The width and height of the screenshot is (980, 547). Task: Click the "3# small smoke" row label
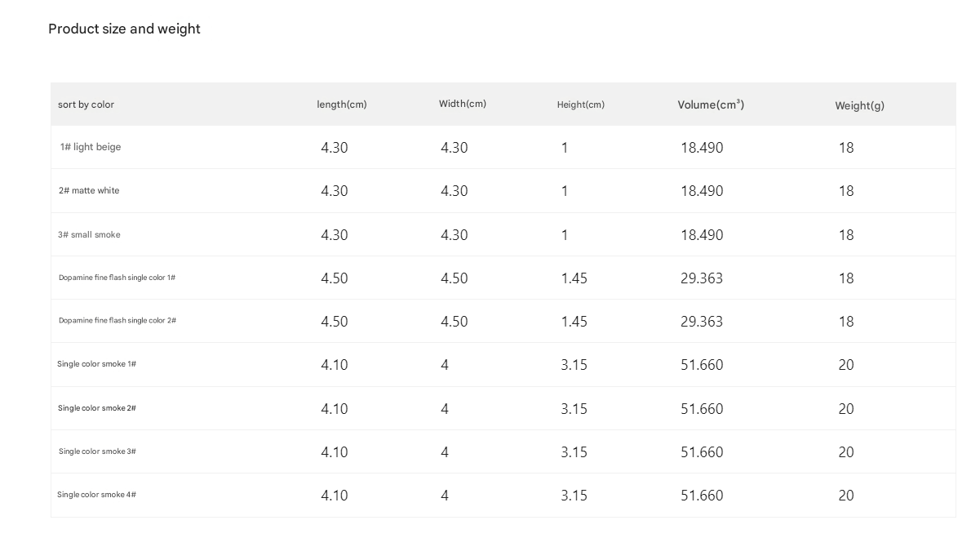(x=89, y=234)
